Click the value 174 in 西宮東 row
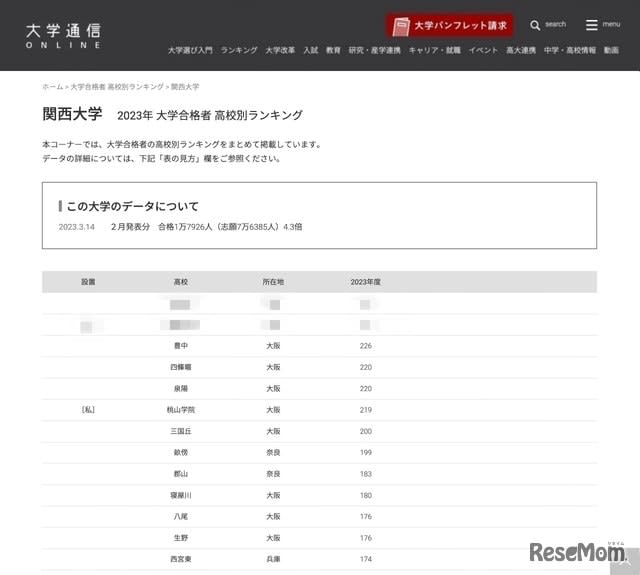This screenshot has height=575, width=640. click(366, 559)
